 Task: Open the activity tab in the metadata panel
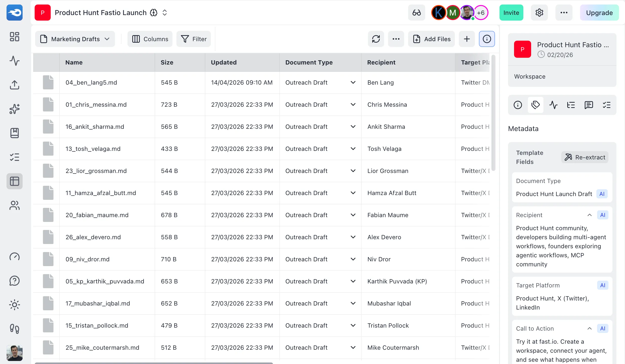[x=553, y=105]
